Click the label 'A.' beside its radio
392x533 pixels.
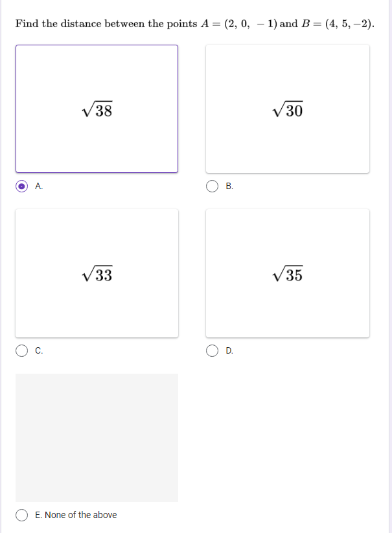click(x=38, y=187)
